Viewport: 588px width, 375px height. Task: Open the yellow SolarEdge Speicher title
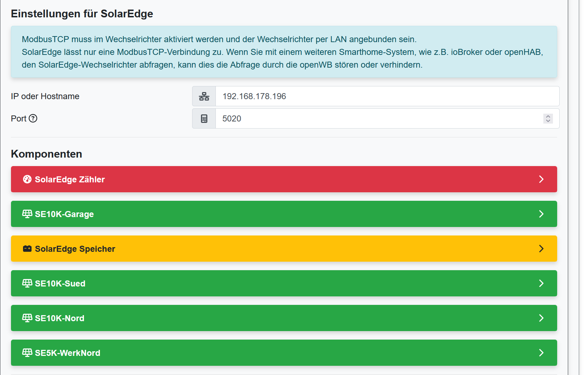75,249
